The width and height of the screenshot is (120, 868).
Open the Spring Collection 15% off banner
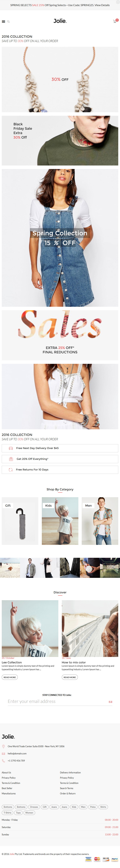60,238
